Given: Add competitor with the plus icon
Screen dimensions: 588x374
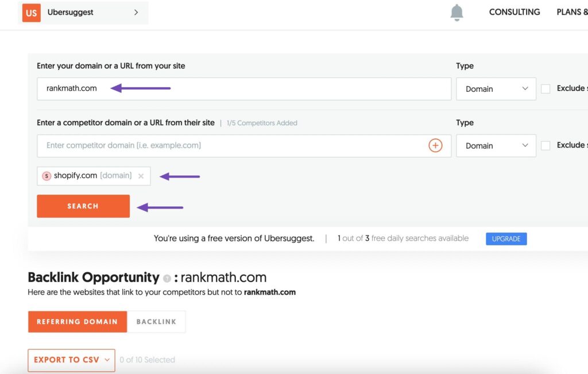Looking at the screenshot, I should (435, 145).
